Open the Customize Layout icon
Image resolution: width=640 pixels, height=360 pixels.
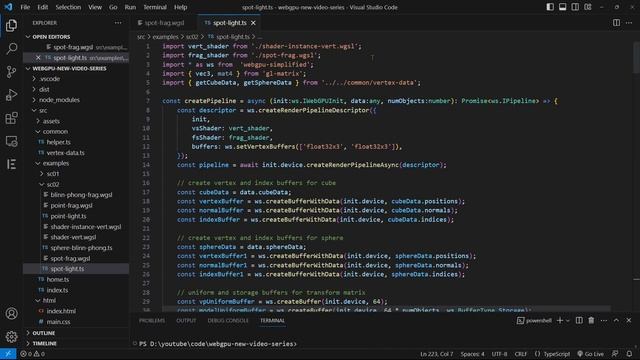[588, 7]
